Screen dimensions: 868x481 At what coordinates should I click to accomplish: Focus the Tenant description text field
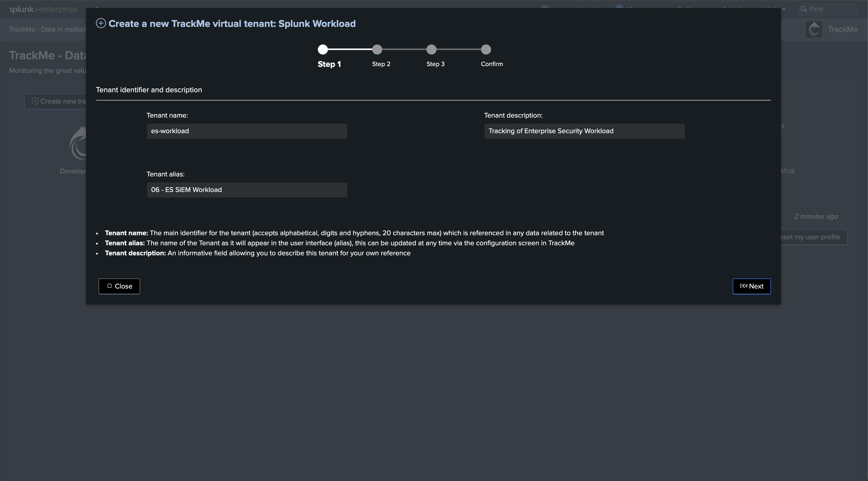584,131
